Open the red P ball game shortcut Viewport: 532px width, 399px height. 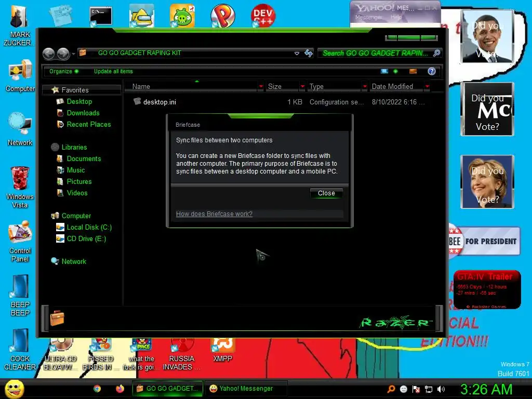pos(222,16)
